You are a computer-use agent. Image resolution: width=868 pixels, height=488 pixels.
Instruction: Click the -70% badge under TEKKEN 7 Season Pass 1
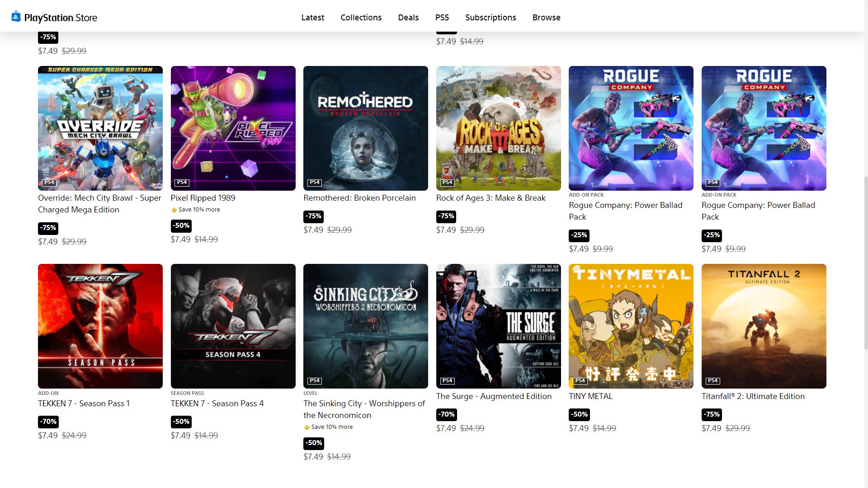(x=48, y=422)
